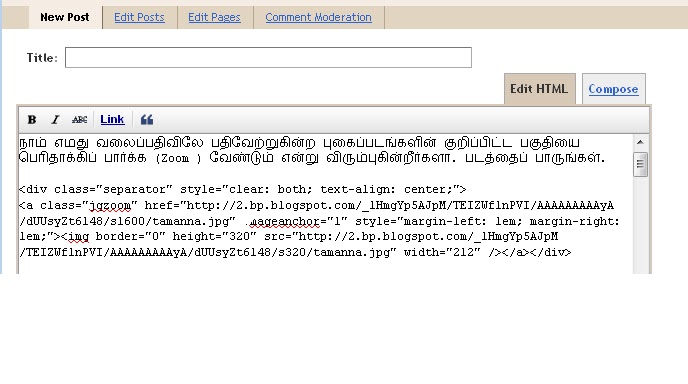Screen dimensions: 688x384
Task: Go to the Comment Moderation tab
Action: click(319, 17)
